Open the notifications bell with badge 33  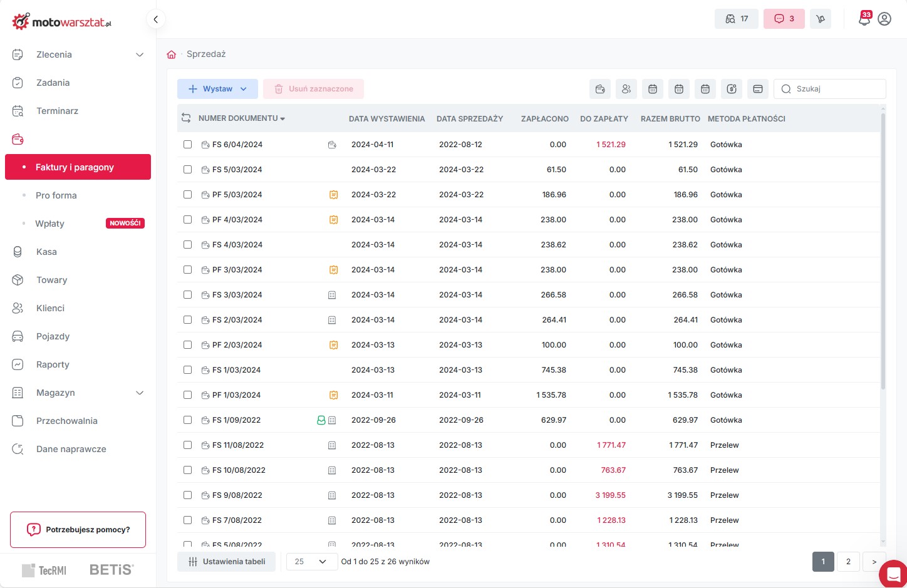[x=864, y=19]
